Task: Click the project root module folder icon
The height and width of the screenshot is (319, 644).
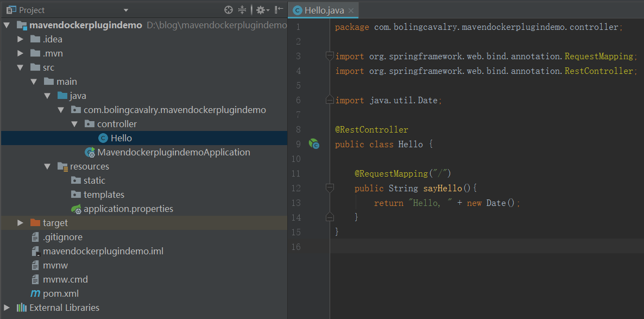Action: 22,26
